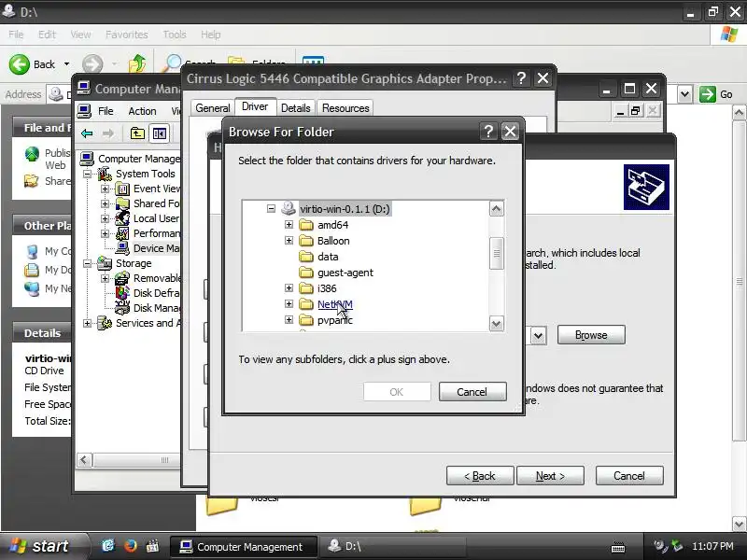Click the Disk Defragmenter tree icon
747x560 pixels.
[122, 293]
